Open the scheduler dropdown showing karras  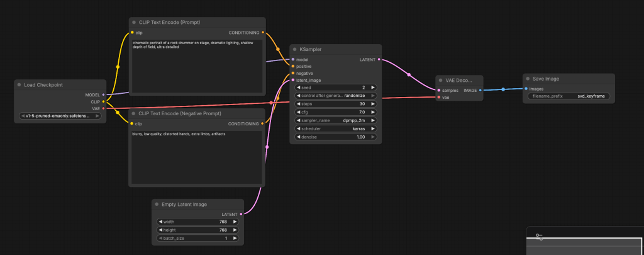335,128
